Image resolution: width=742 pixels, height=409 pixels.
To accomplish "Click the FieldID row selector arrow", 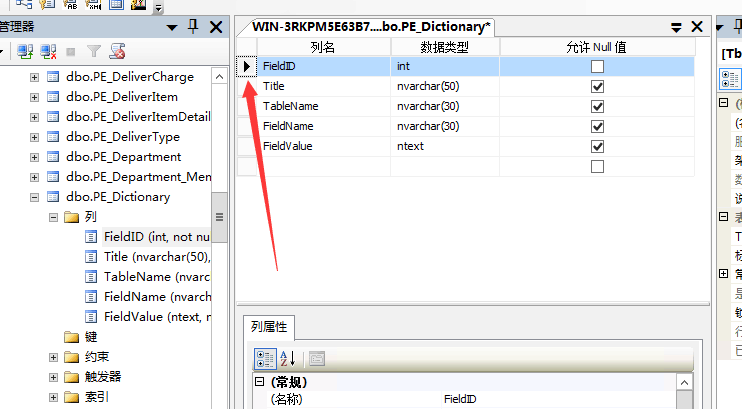I will pos(246,66).
